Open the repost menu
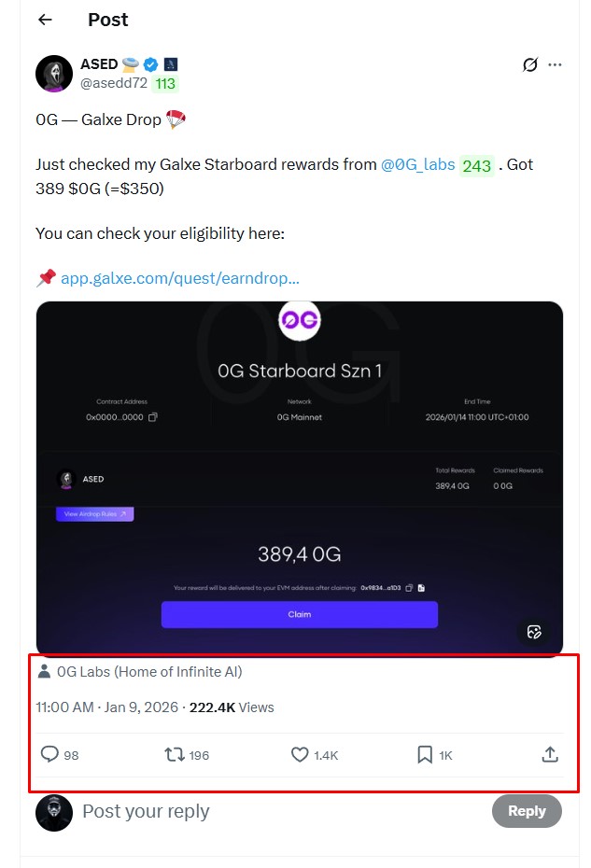591x868 pixels. (175, 754)
